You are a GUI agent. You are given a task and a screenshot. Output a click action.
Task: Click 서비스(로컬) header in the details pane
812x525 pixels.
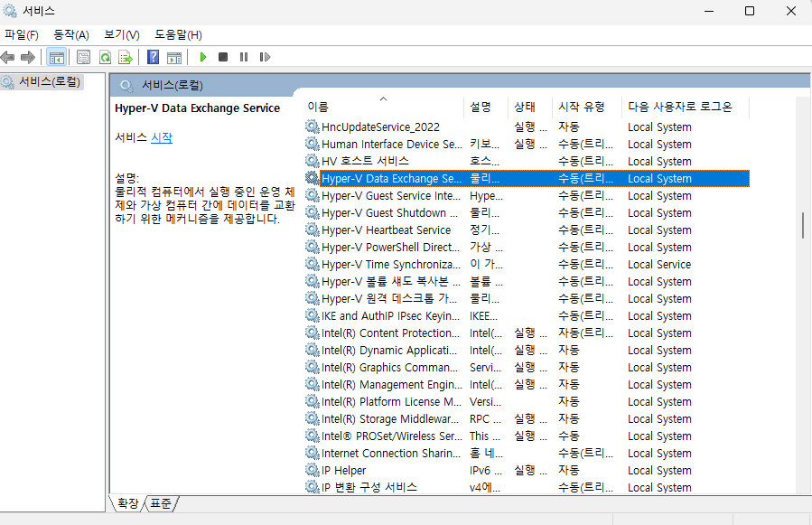point(173,85)
